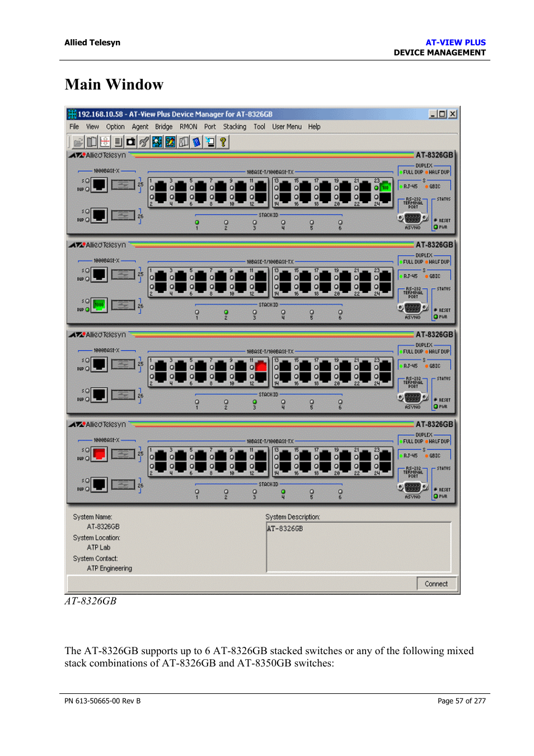Open the RMON menu
Viewport: 534px width, 756px height.
coord(188,127)
